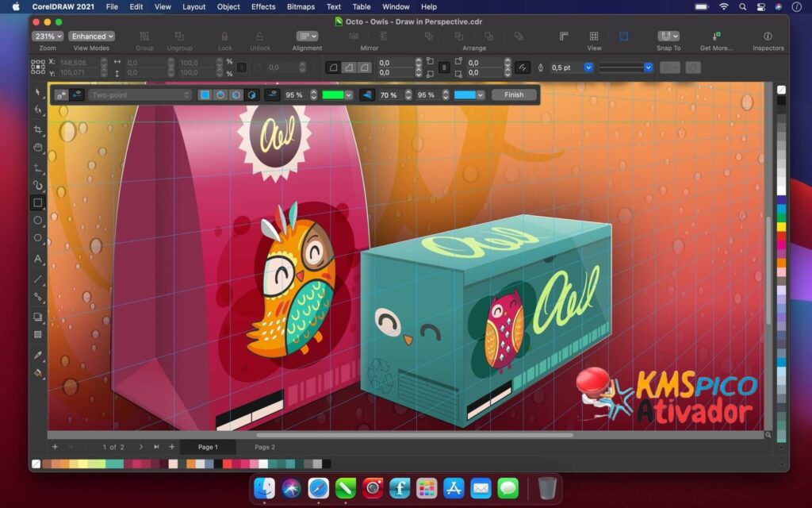Open Safari from the Dock
Viewport: 812px width, 508px height.
319,488
